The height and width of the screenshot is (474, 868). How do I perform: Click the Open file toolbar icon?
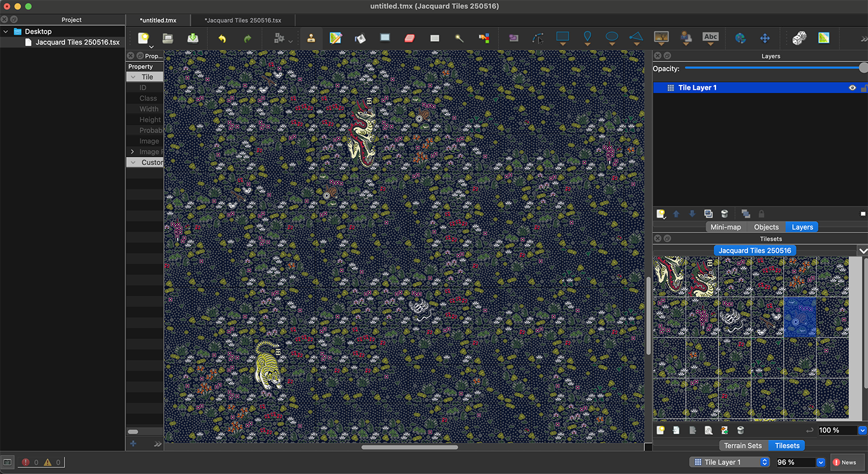point(168,38)
